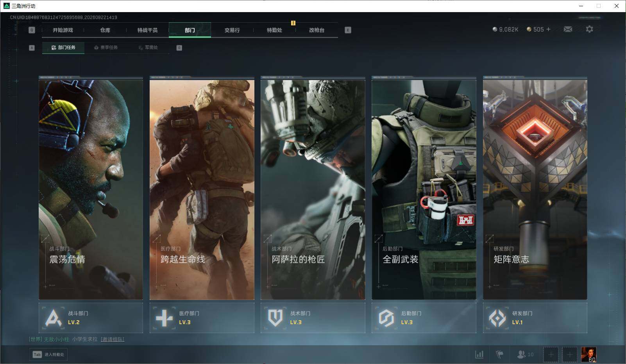Click the 战斗部门 LV.2 emblem icon
Image resolution: width=626 pixels, height=364 pixels.
(53, 318)
